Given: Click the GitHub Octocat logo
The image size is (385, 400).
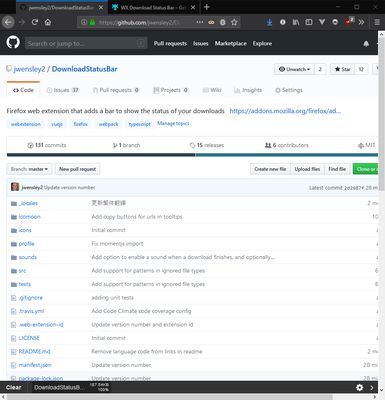Looking at the screenshot, I should pos(13,43).
